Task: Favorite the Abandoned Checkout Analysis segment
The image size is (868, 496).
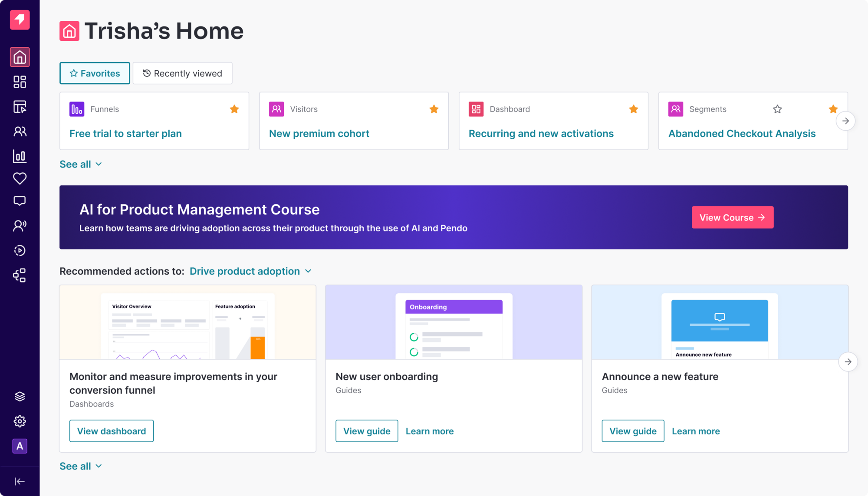Action: click(x=778, y=109)
